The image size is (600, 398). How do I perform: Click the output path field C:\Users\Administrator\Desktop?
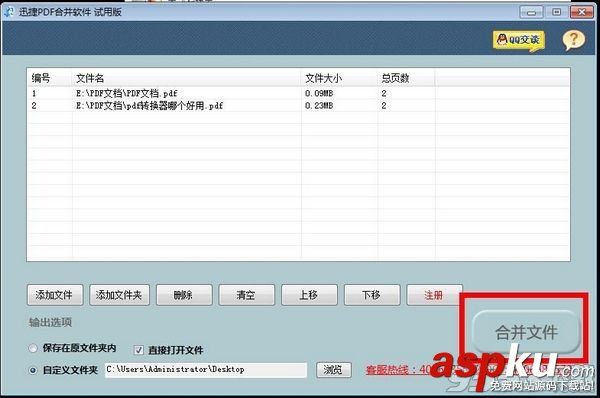point(206,370)
